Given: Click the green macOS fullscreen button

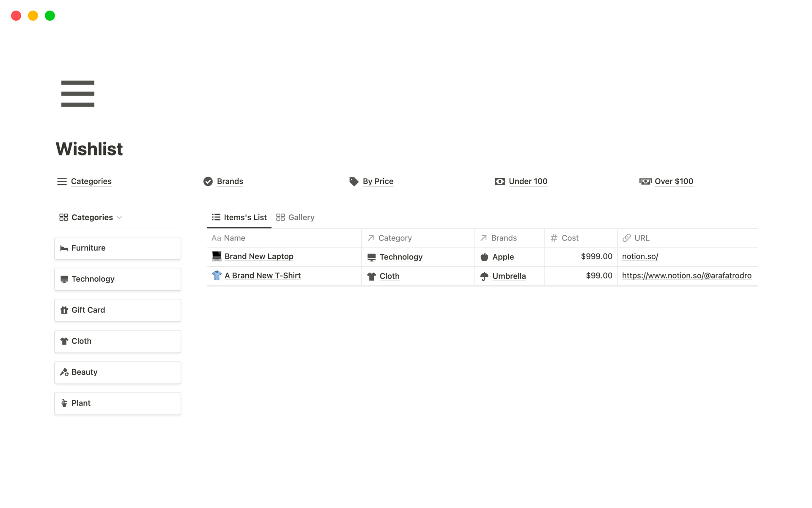Looking at the screenshot, I should coord(50,16).
